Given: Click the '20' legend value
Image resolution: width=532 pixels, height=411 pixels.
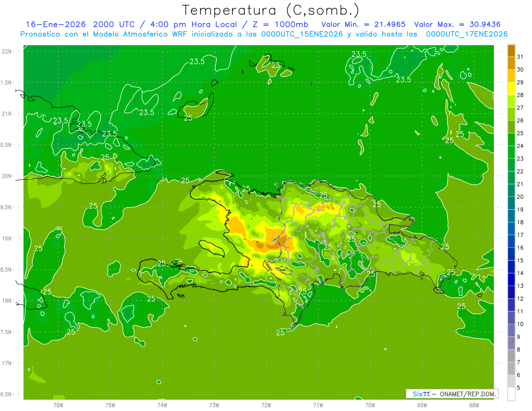Looking at the screenshot, I should click(520, 197).
